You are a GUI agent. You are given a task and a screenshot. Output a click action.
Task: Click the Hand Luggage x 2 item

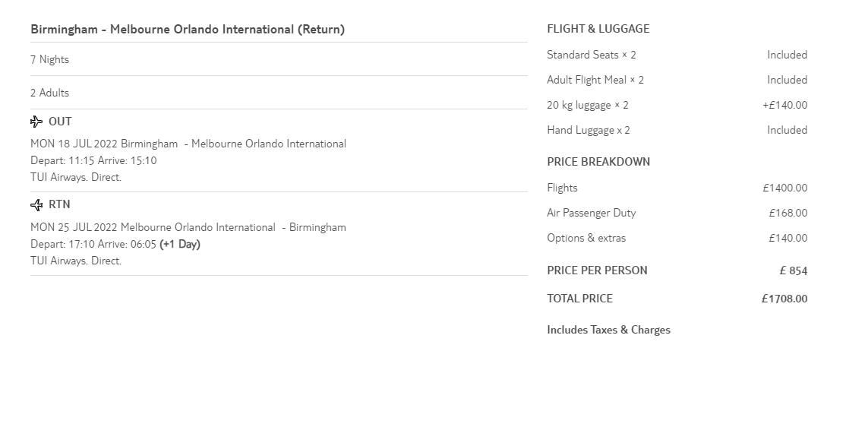[x=589, y=131]
